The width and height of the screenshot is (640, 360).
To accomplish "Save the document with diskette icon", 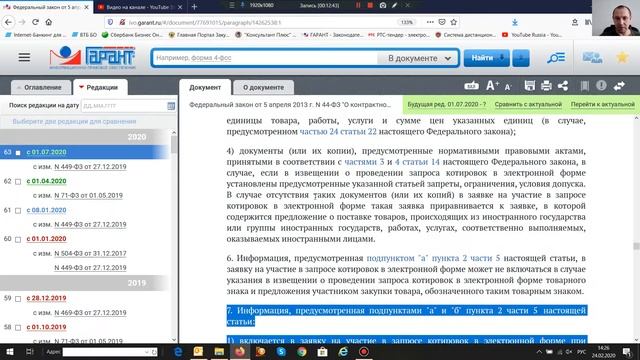I will [529, 86].
